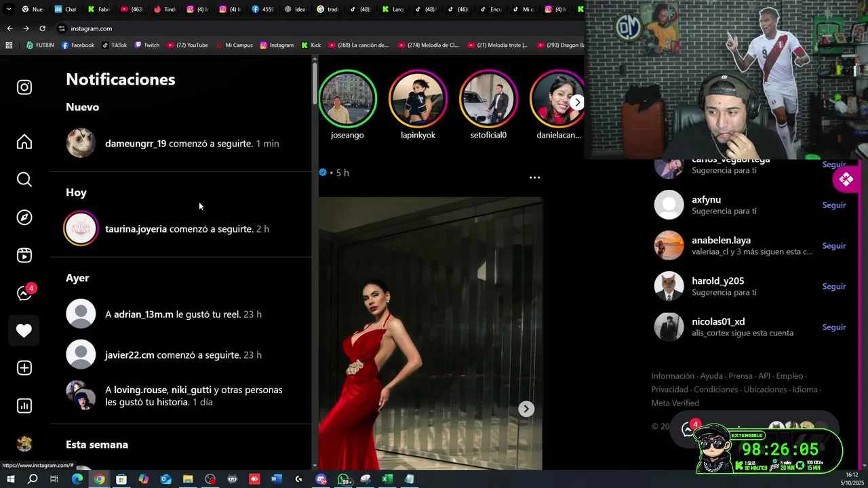Switch to the Chat browser tab
868x488 pixels.
(x=66, y=9)
